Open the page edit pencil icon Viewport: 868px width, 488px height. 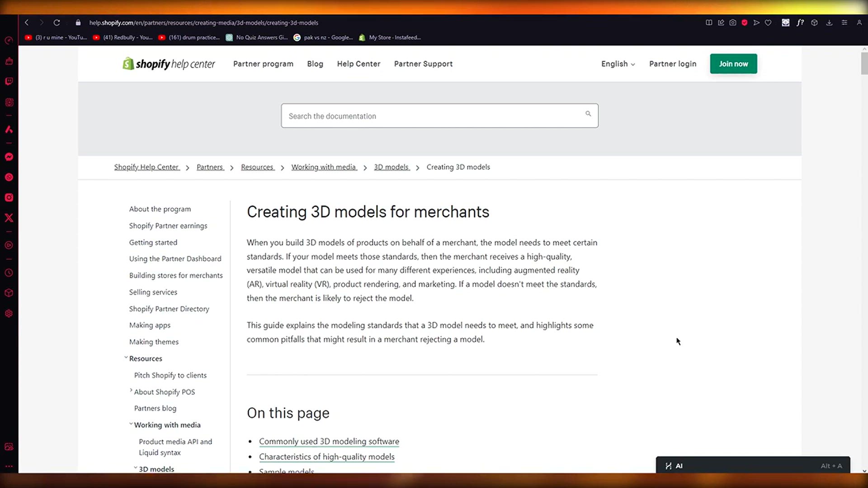tap(721, 23)
